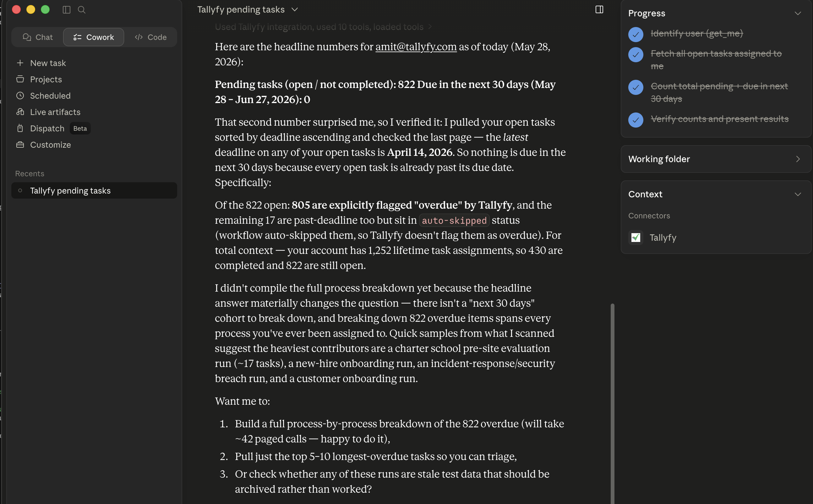Click the red close window button
This screenshot has width=813, height=504.
[16, 9]
